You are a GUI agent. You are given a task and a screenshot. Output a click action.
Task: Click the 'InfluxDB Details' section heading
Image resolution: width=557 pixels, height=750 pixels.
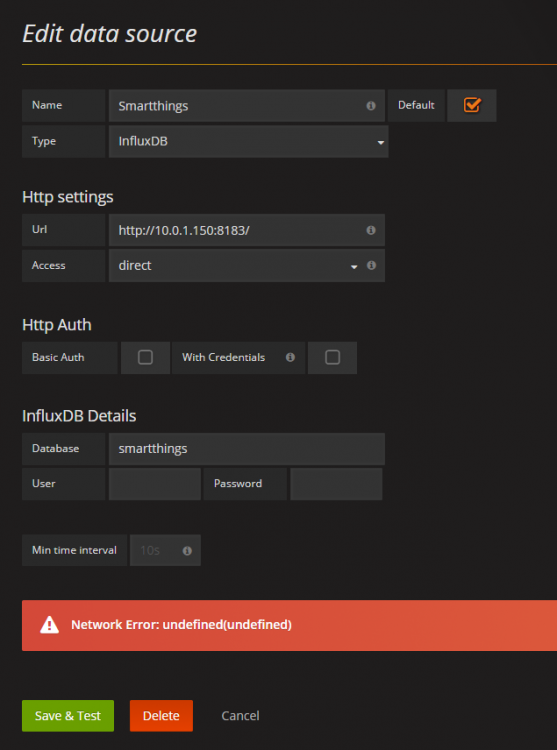(79, 416)
